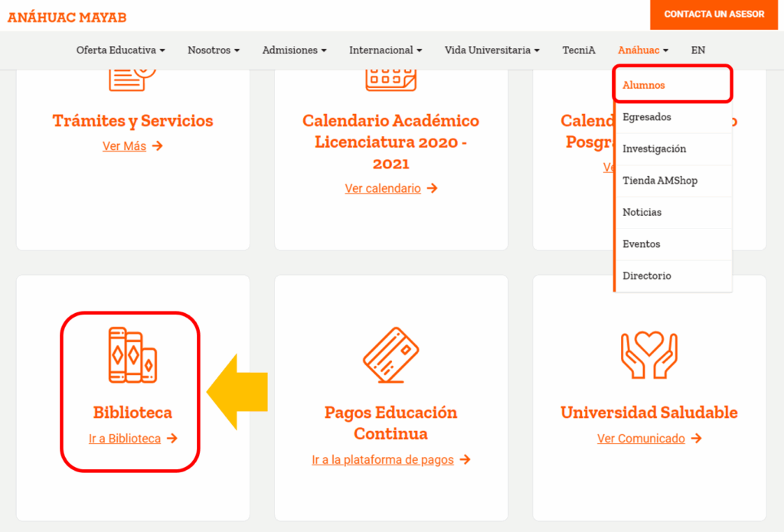The width and height of the screenshot is (784, 532).
Task: Expand the Admisiones menu
Action: pos(294,50)
